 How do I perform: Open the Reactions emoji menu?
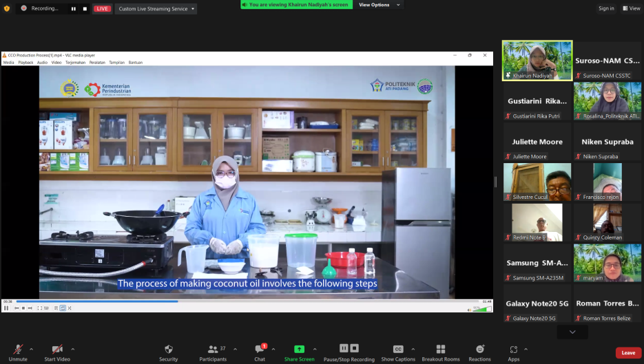pyautogui.click(x=479, y=350)
